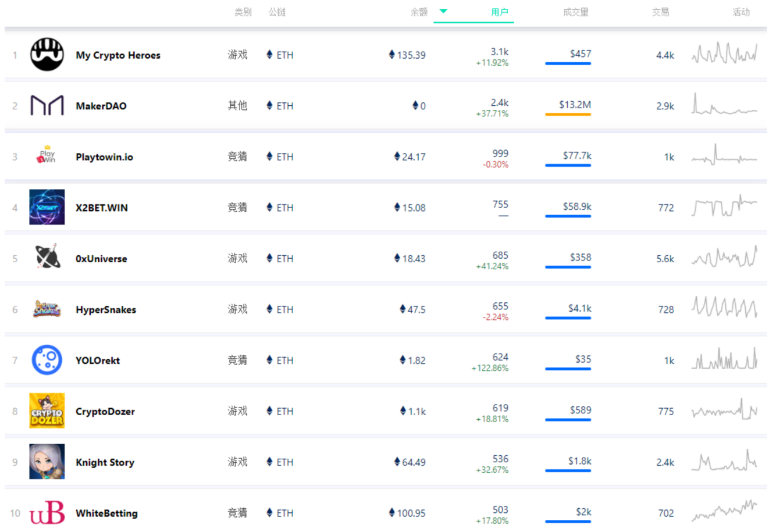Screen dimensions: 769x532
Task: Sort by the 公链 column header
Action: click(x=277, y=12)
